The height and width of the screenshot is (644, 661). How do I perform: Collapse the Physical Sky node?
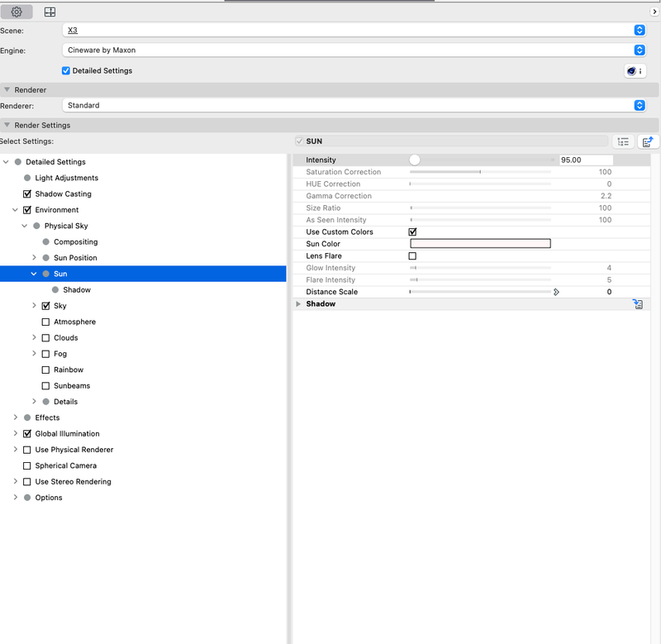[25, 226]
